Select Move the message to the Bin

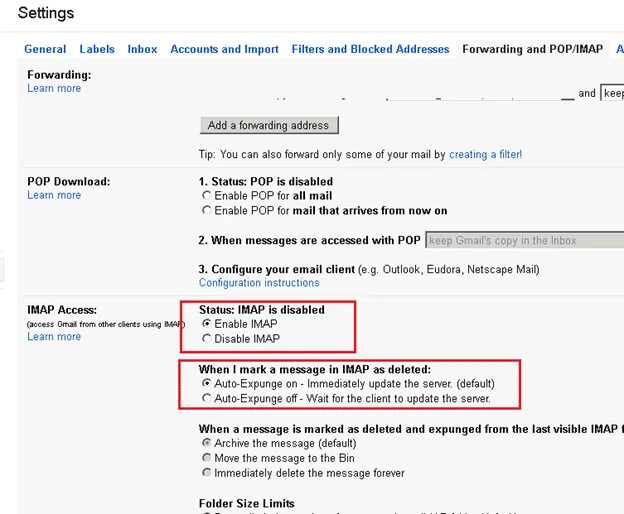click(x=207, y=458)
